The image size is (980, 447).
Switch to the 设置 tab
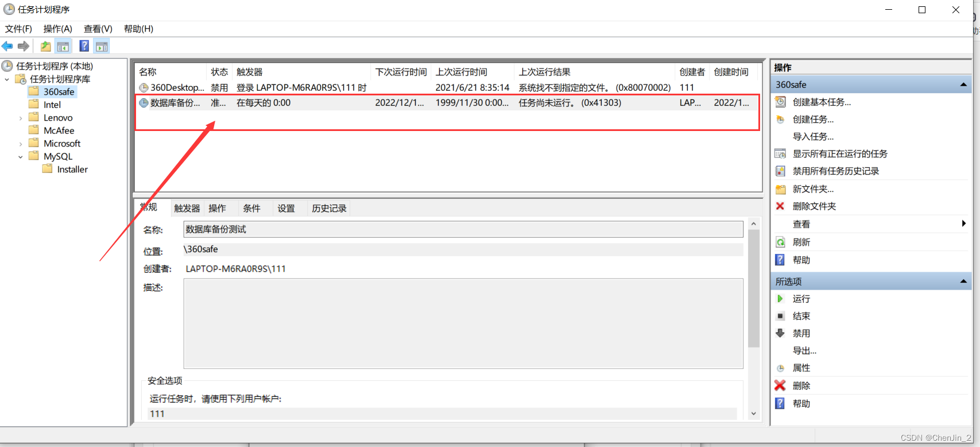(x=286, y=209)
